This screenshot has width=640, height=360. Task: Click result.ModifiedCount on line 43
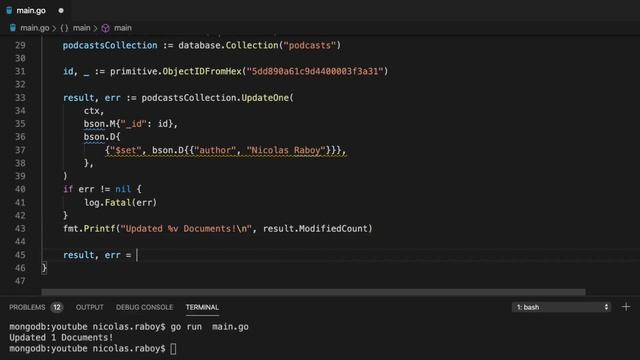315,229
